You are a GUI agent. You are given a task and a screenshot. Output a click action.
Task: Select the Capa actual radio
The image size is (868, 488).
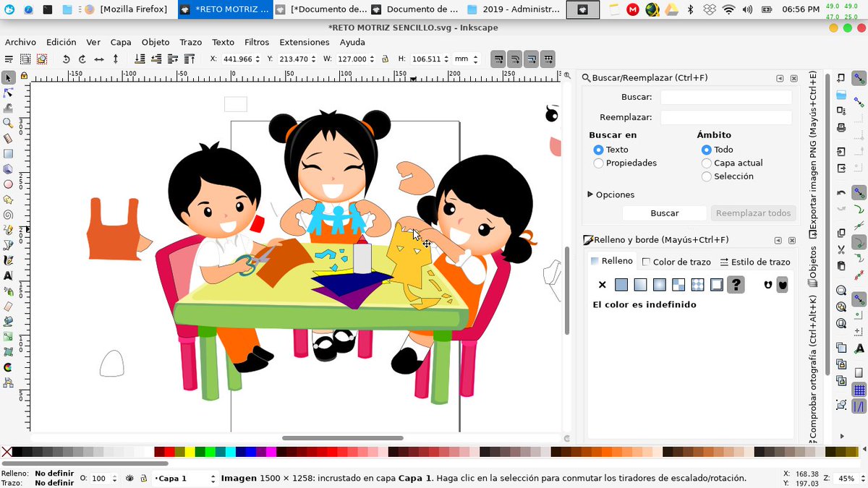[706, 163]
